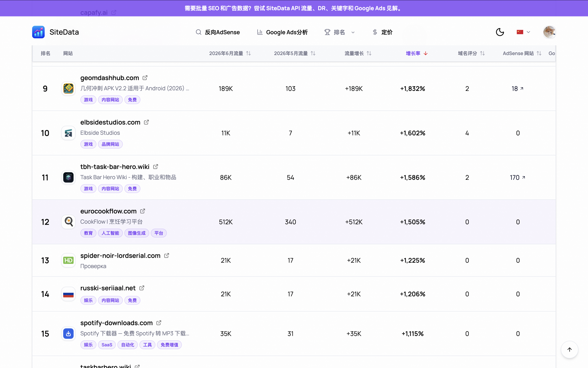Open the eurocookflow.com site link
Screen dimensions: 588x368
click(x=108, y=211)
